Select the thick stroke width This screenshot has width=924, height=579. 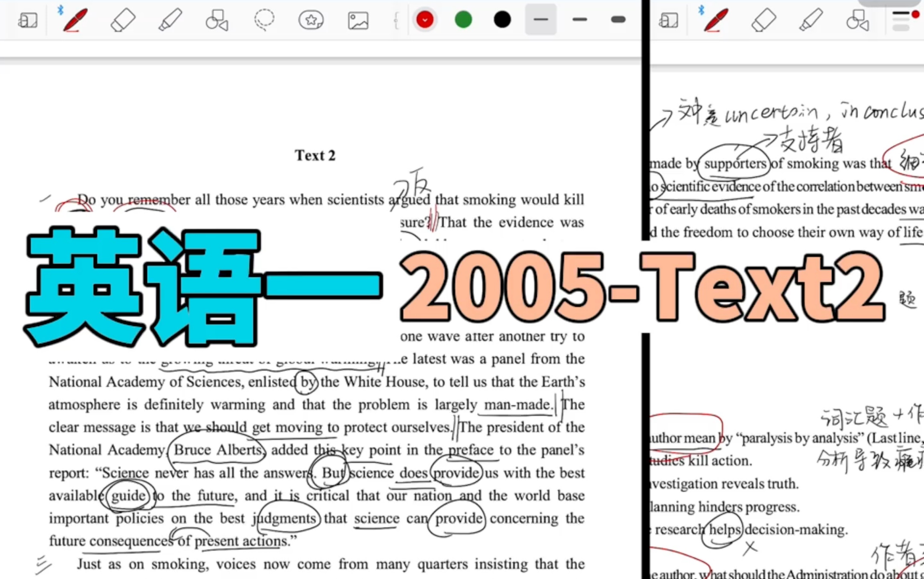[618, 19]
